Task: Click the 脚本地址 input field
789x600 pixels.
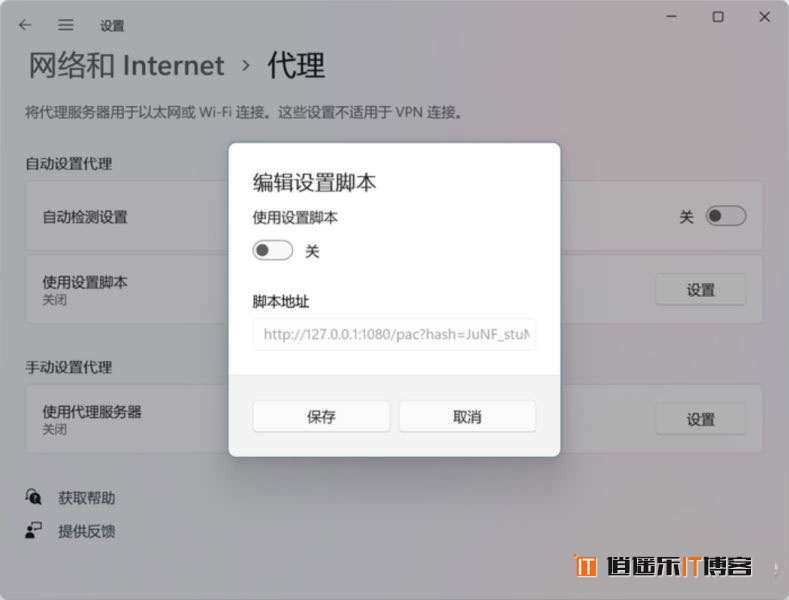Action: 394,334
